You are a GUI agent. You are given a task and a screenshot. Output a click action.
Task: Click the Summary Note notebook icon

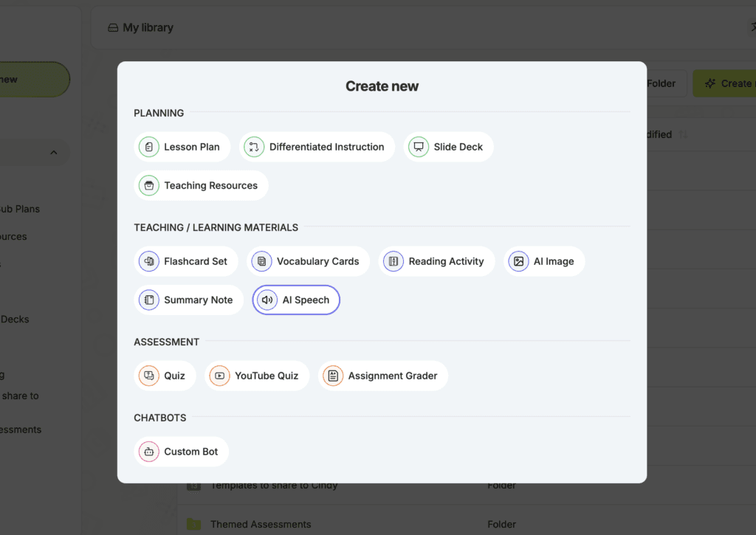[x=149, y=300]
